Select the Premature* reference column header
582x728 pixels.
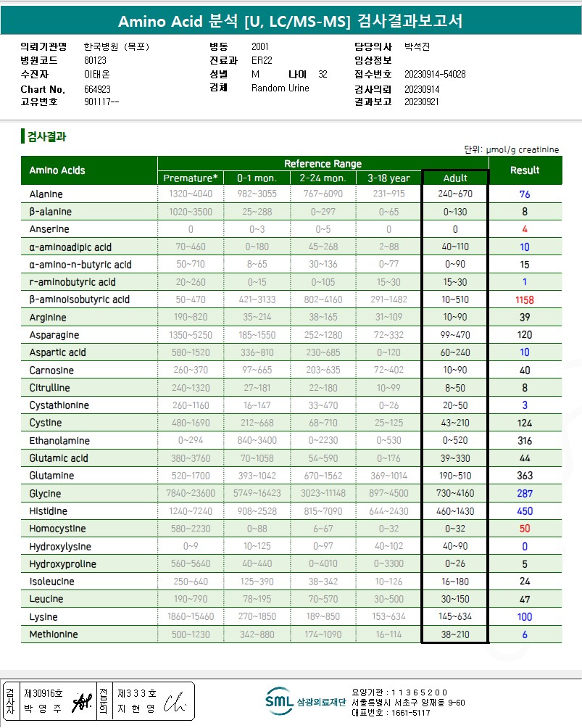click(x=191, y=178)
